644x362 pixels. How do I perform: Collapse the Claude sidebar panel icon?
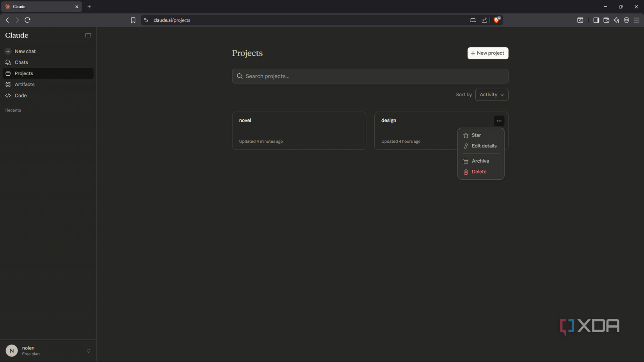[x=88, y=35]
